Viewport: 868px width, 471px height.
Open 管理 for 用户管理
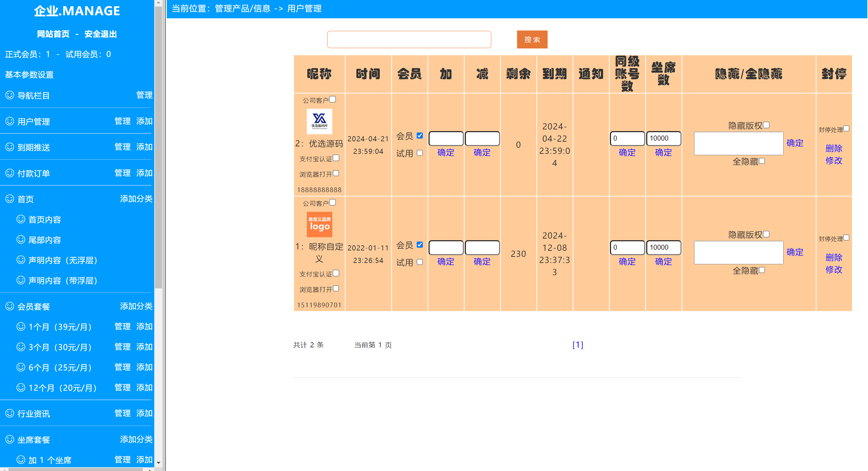pyautogui.click(x=122, y=121)
